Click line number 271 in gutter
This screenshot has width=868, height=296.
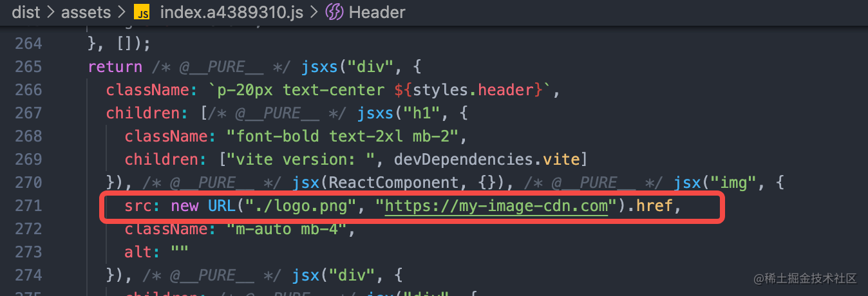[28, 206]
